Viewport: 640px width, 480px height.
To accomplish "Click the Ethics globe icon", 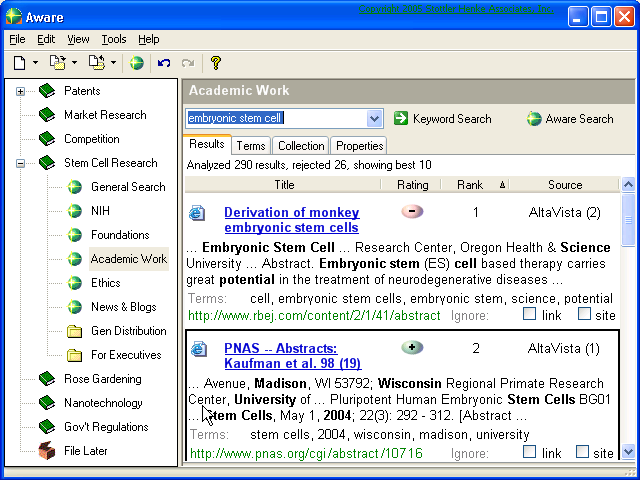I will coord(74,283).
